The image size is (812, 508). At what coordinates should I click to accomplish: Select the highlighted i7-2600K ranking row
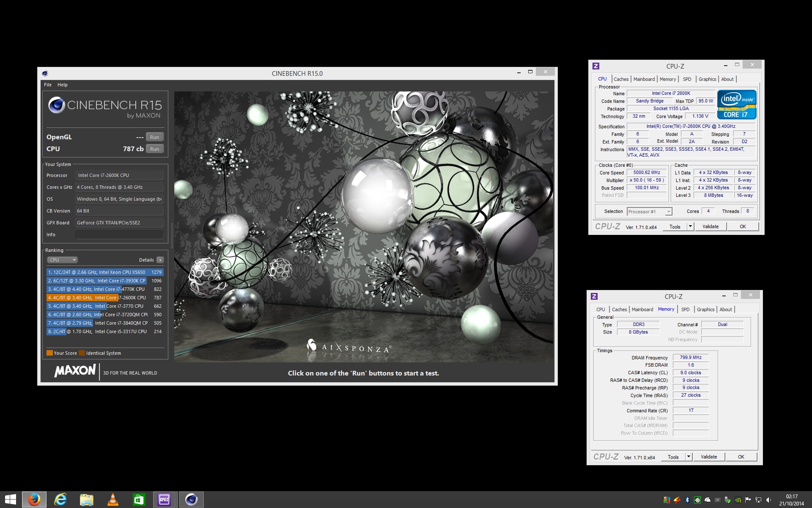[105, 298]
